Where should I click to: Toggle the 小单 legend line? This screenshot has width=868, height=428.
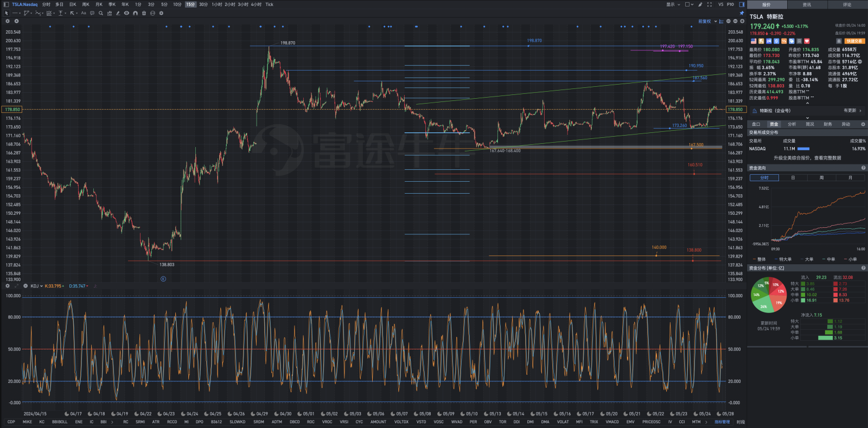click(x=851, y=259)
